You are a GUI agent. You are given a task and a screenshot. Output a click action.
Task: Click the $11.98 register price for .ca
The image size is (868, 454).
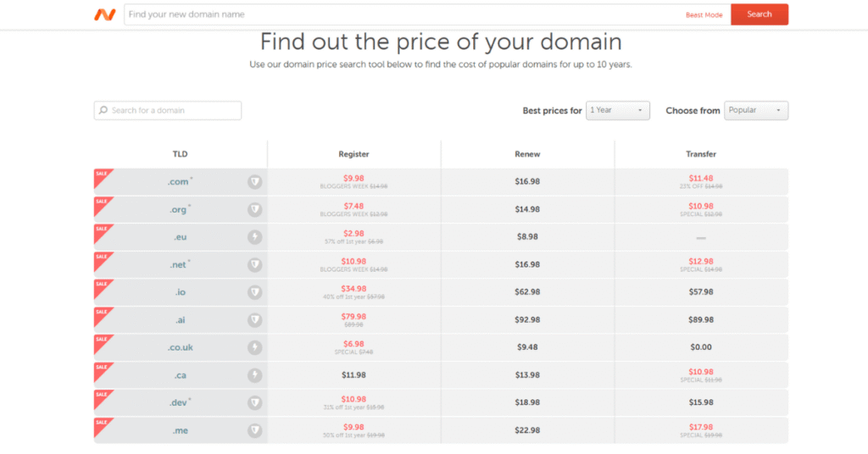[x=353, y=375]
